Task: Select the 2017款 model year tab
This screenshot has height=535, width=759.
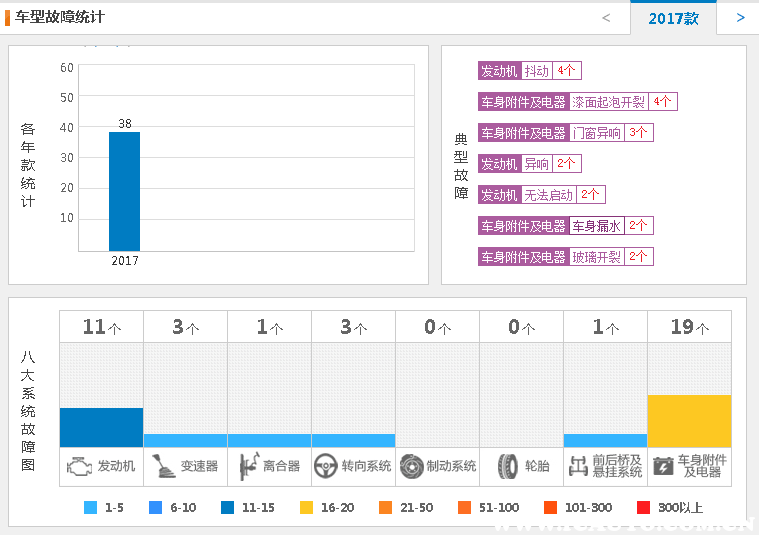Action: click(673, 18)
